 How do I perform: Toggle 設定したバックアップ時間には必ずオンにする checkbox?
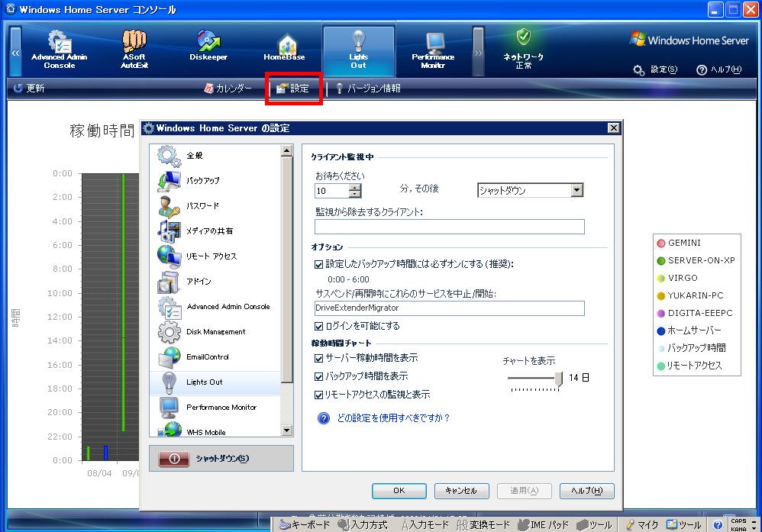[x=319, y=264]
